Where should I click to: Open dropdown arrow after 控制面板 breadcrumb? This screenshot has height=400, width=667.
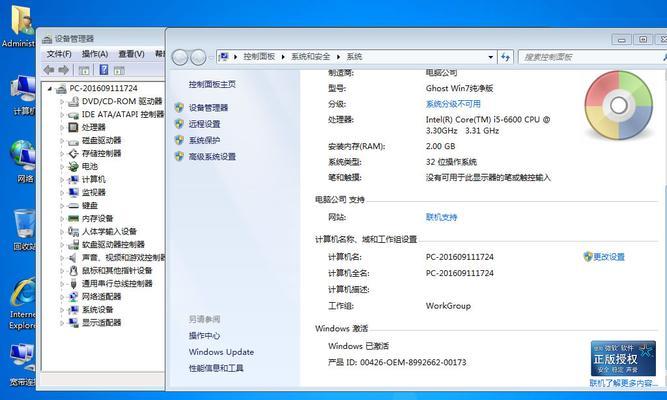283,57
